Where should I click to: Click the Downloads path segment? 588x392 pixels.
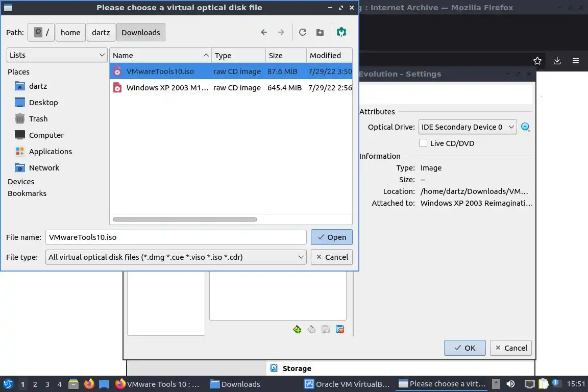pyautogui.click(x=141, y=33)
